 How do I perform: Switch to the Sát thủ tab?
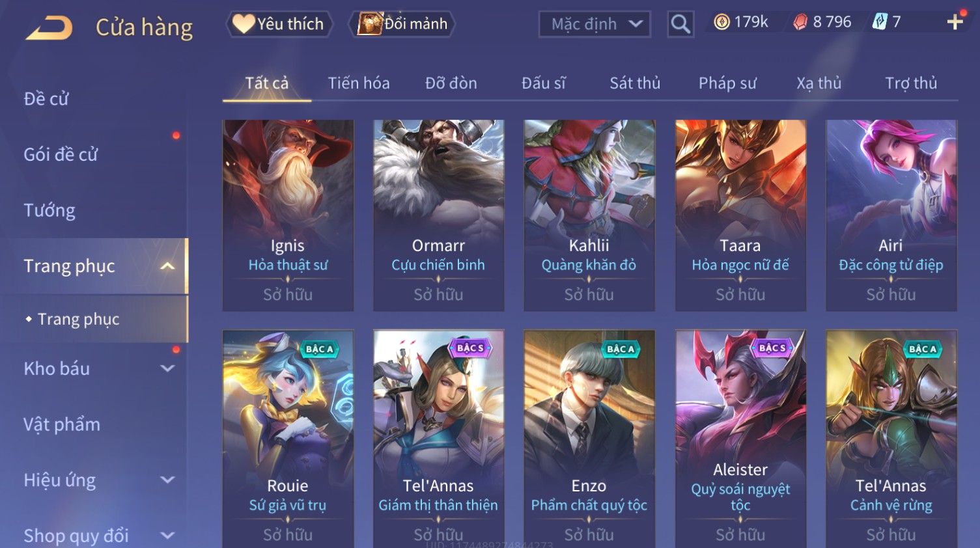(x=635, y=83)
